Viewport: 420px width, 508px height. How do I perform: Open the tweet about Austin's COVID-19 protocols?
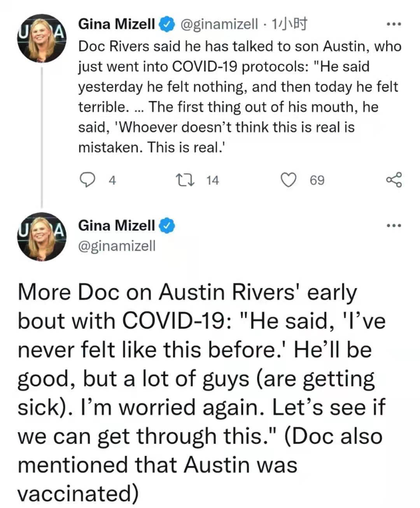pyautogui.click(x=240, y=97)
